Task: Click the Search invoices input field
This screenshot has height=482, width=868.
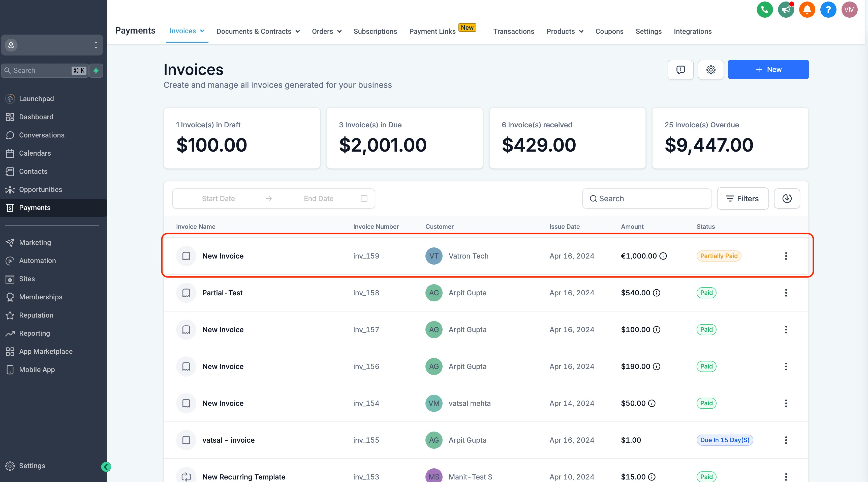Action: (x=646, y=198)
